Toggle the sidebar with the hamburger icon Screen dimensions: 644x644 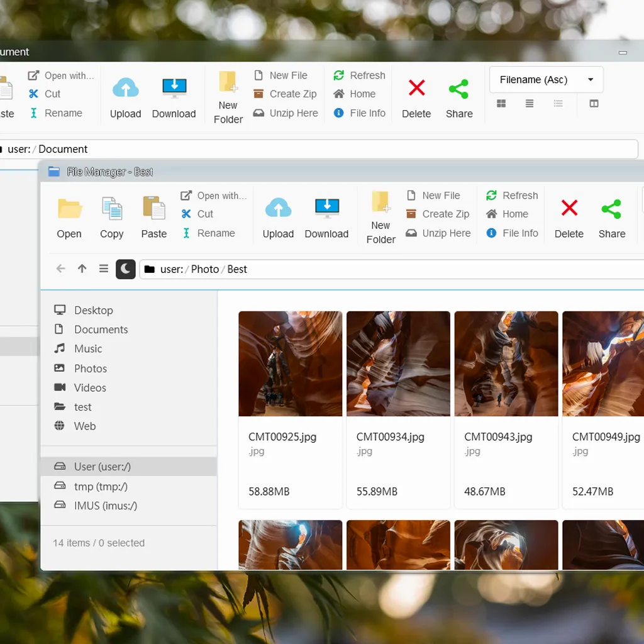click(104, 269)
